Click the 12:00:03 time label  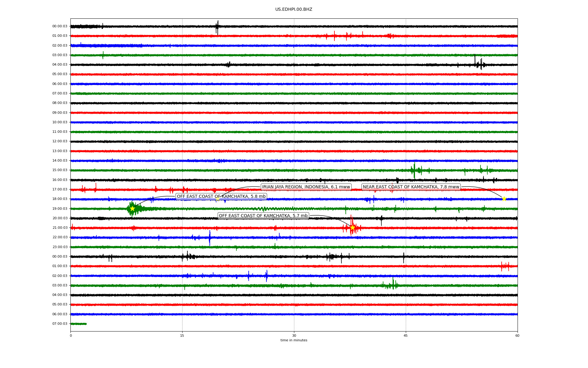pos(60,141)
